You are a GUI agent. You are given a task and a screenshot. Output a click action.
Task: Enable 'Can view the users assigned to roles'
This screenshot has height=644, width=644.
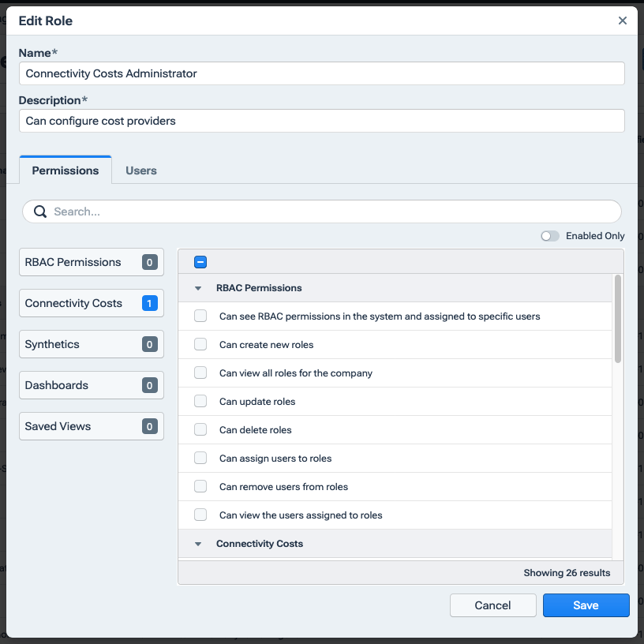pos(200,515)
